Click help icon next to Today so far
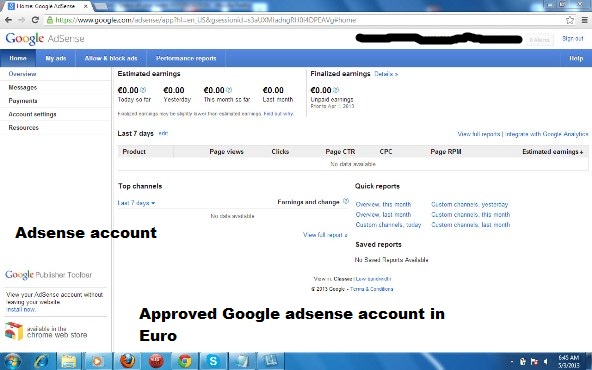This screenshot has height=370, width=592. [x=143, y=90]
